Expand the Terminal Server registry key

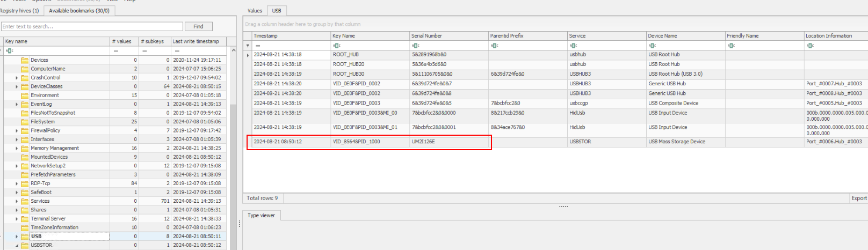pos(17,219)
